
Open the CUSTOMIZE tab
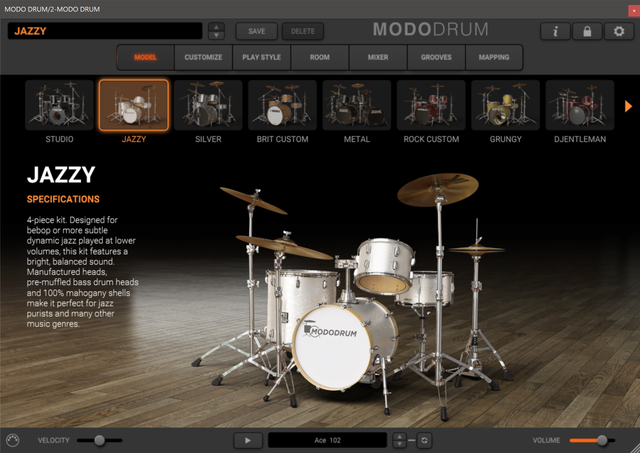(x=203, y=57)
